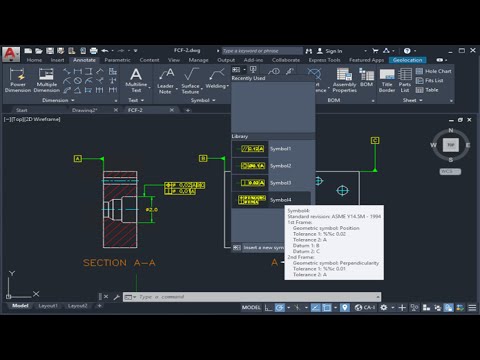Click the annotation scale plus icon in status bar
480x360 pixels.
pyautogui.click(x=402, y=307)
